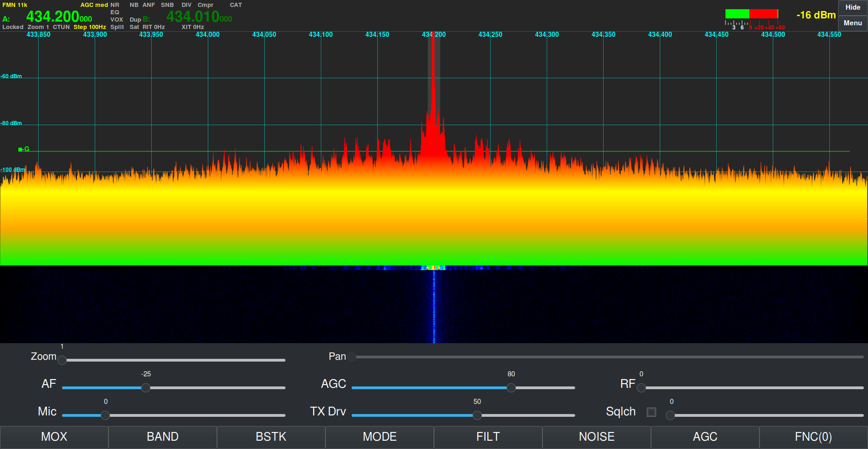Adjust the Mic gain slider knob

[105, 415]
